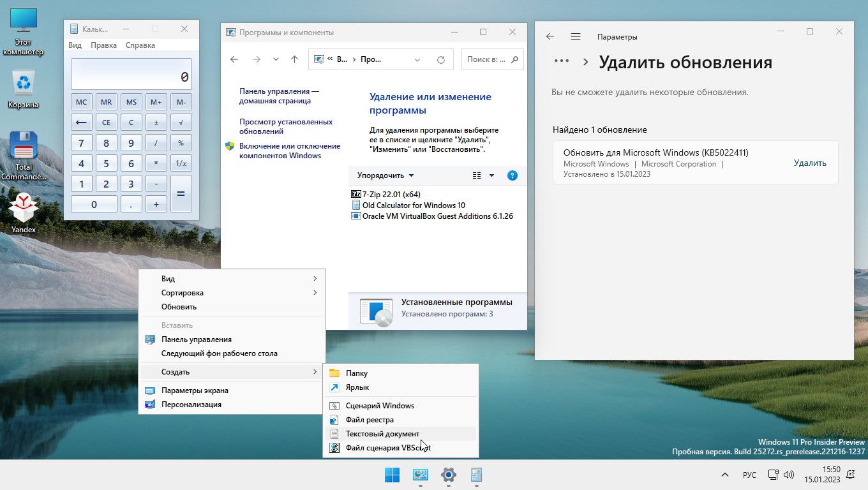
Task: Click Settings gear taskbar icon
Action: (x=449, y=475)
